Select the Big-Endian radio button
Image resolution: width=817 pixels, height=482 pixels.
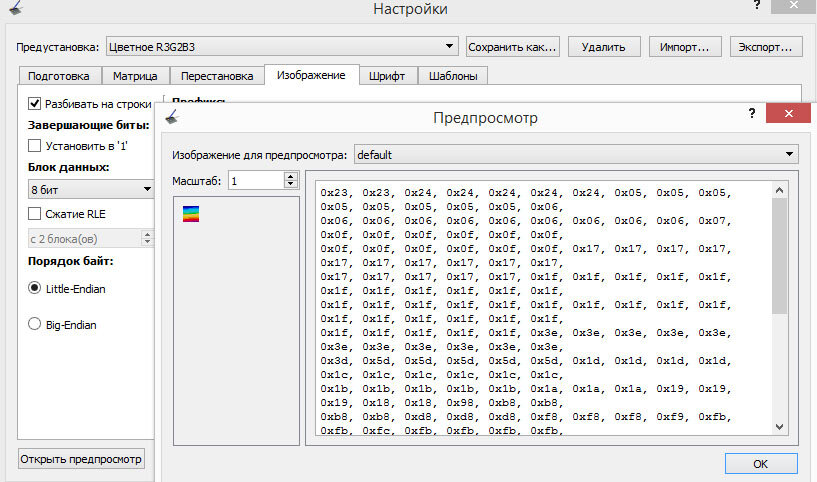[x=34, y=324]
